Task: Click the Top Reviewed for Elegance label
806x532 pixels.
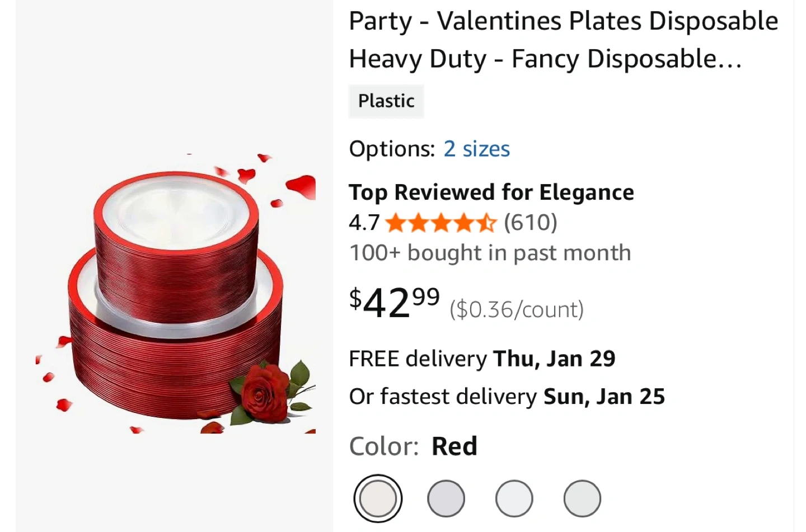Action: point(491,192)
